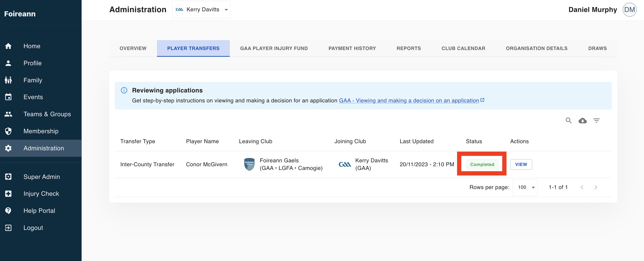Click the Conor McGivern name cell

coord(207,164)
